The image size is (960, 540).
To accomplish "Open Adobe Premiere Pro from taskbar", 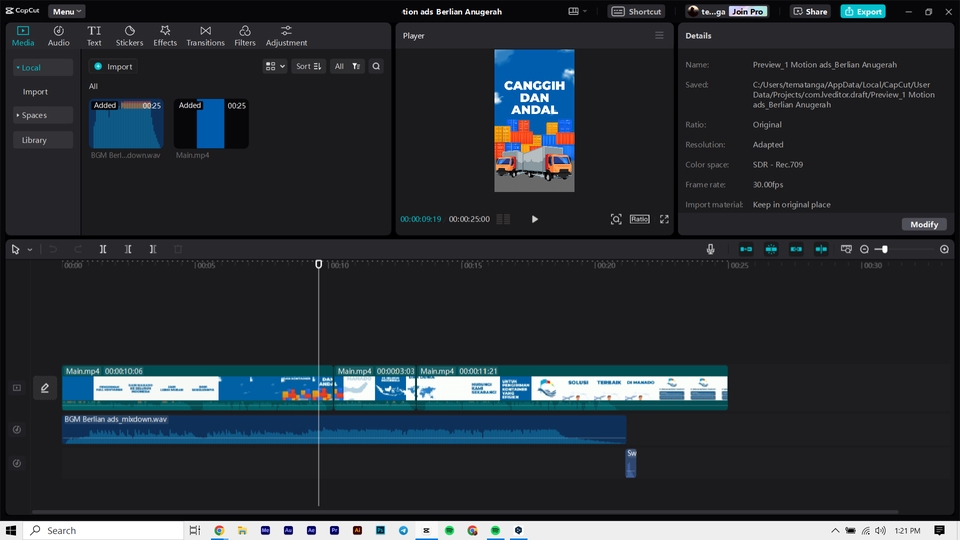I will tap(334, 530).
